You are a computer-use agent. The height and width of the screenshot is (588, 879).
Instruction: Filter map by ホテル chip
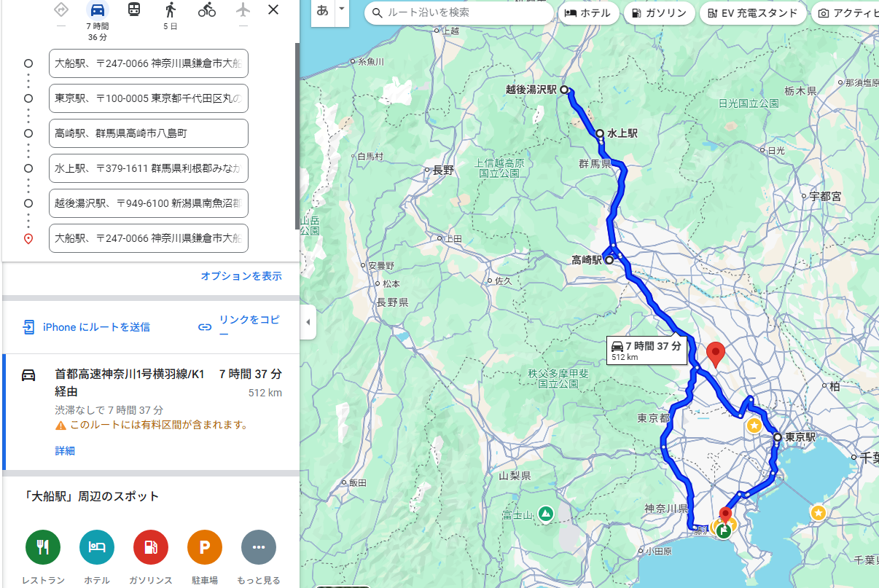pos(589,13)
